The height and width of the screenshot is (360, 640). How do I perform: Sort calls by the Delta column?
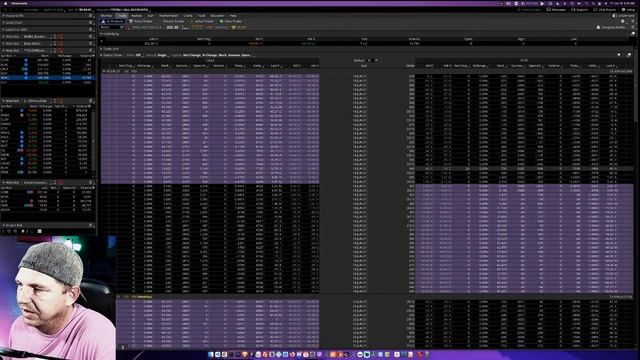click(x=258, y=66)
